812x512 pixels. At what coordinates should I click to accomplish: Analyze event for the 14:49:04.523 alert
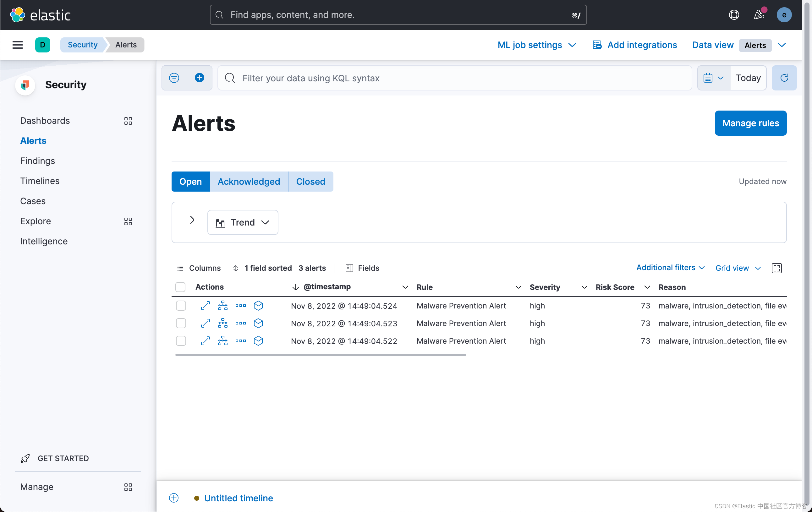pos(223,323)
